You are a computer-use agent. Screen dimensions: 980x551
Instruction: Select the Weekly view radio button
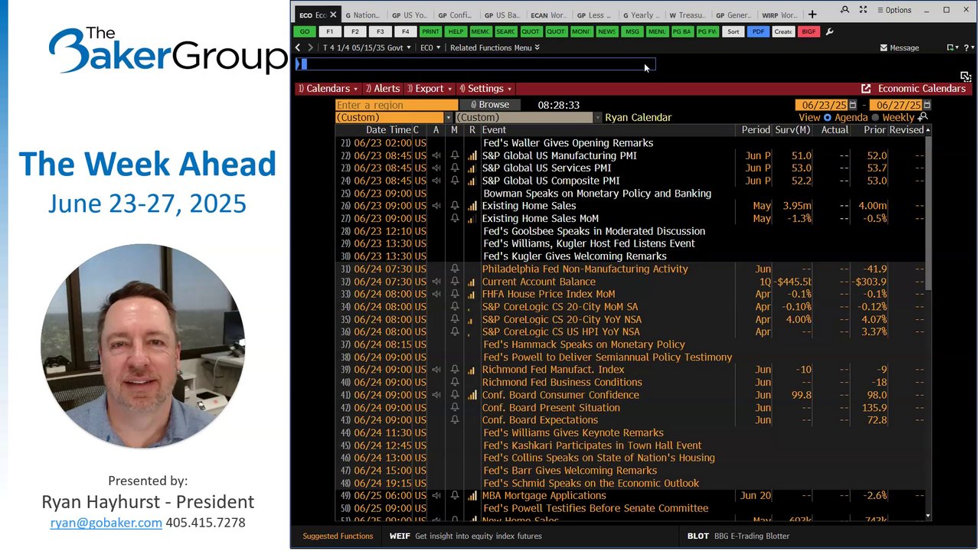pos(875,118)
